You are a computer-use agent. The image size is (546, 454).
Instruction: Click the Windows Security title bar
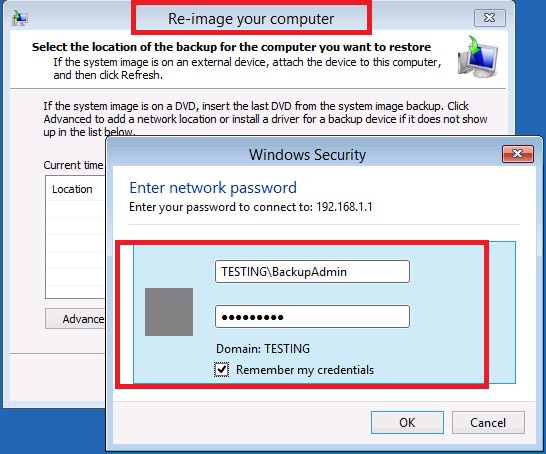(307, 155)
